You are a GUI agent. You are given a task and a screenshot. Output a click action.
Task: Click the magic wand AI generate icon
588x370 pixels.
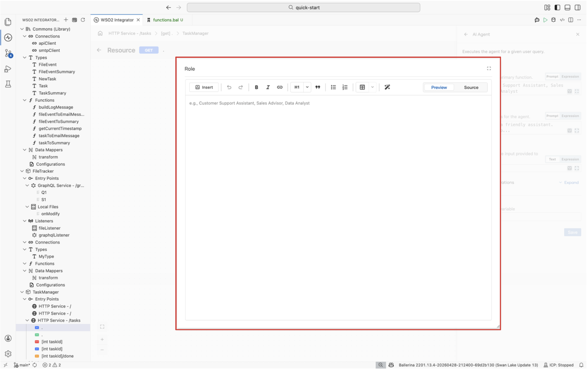[x=387, y=87]
